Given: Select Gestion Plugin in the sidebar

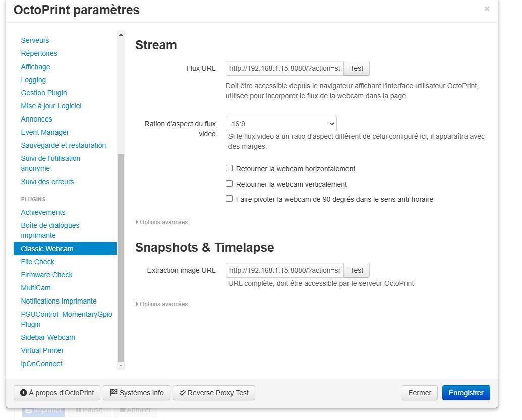Looking at the screenshot, I should click(44, 93).
